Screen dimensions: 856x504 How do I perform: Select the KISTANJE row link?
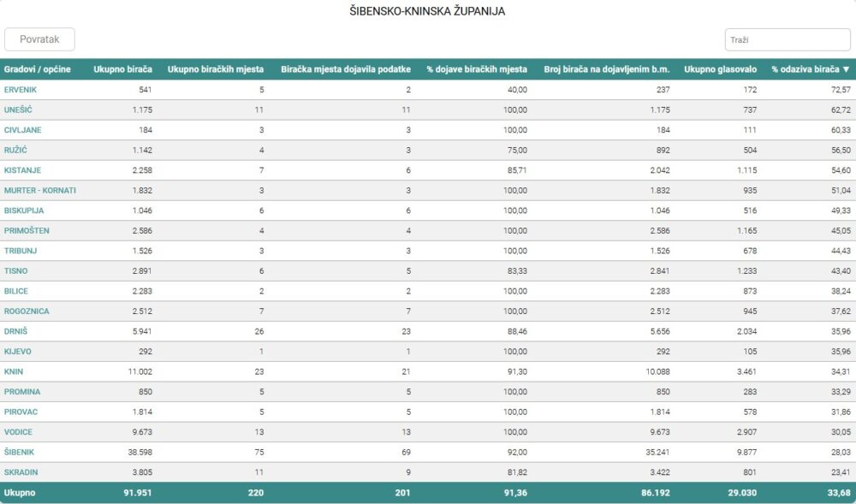click(x=22, y=170)
